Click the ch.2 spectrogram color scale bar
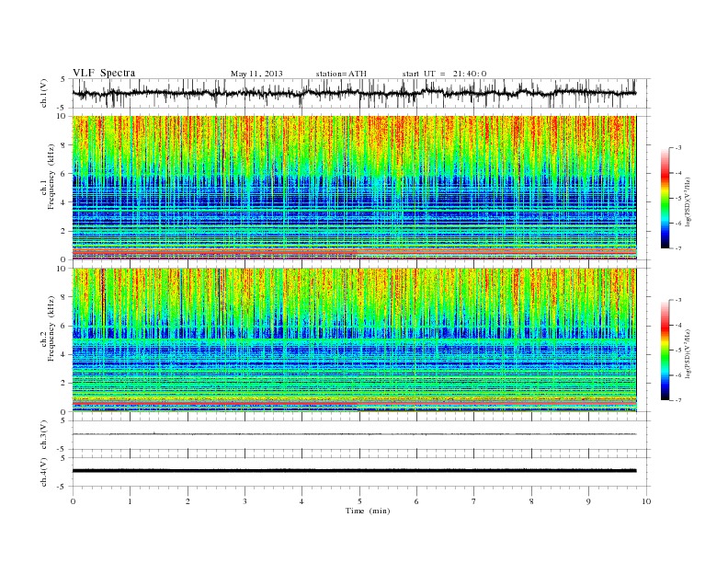The width and height of the screenshot is (728, 563). click(x=665, y=350)
